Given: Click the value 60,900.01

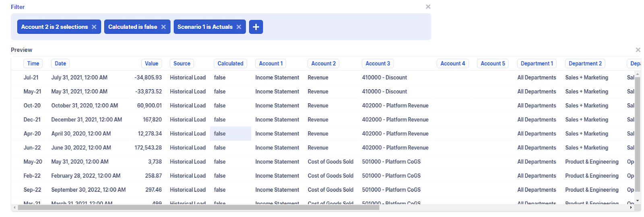Looking at the screenshot, I should click(149, 106).
